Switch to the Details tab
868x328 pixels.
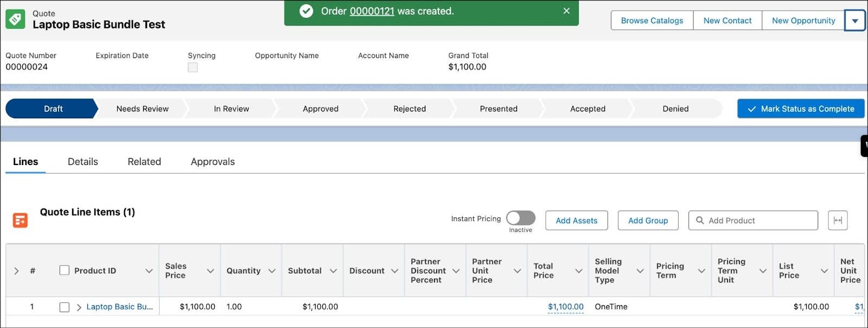coord(83,162)
